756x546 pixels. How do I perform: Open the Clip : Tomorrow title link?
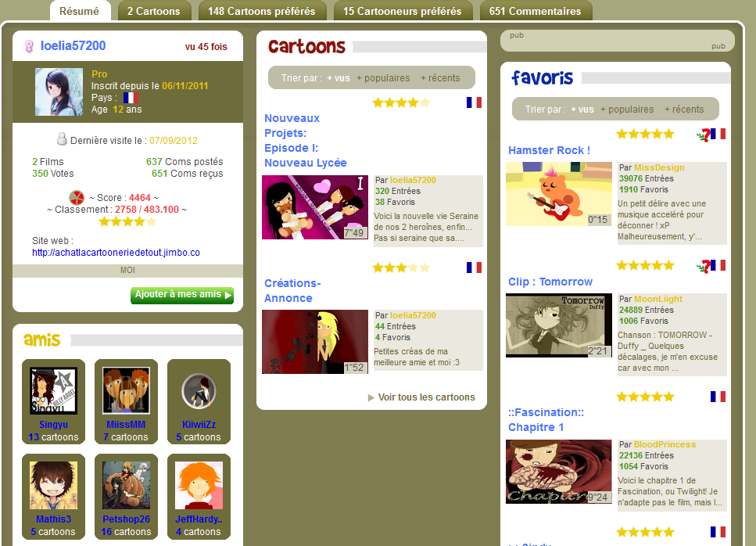pos(550,282)
